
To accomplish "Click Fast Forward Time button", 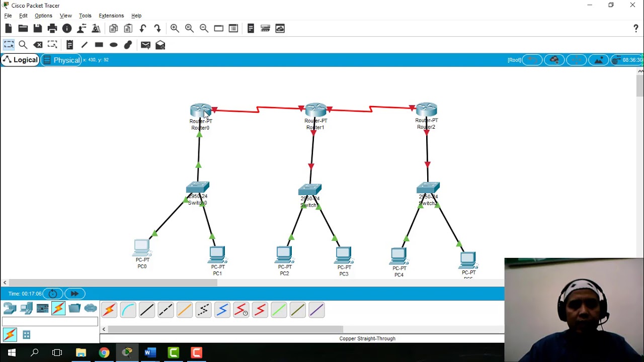I will (74, 294).
